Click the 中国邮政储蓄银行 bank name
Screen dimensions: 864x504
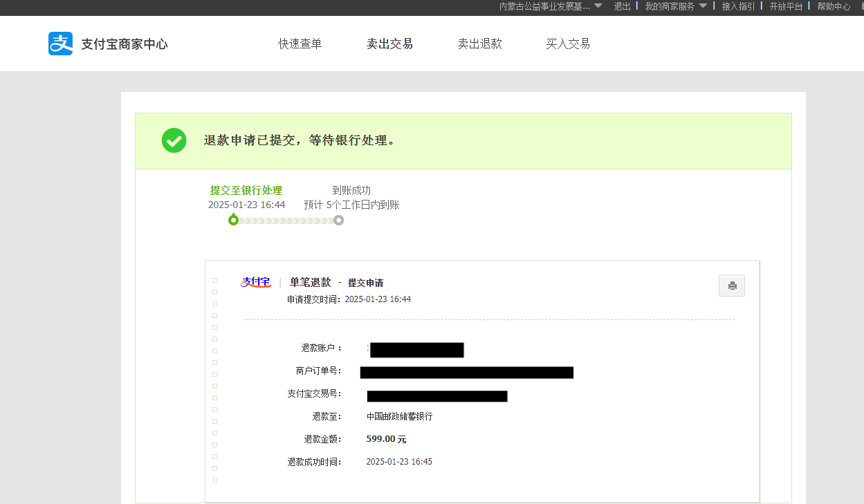pos(399,416)
